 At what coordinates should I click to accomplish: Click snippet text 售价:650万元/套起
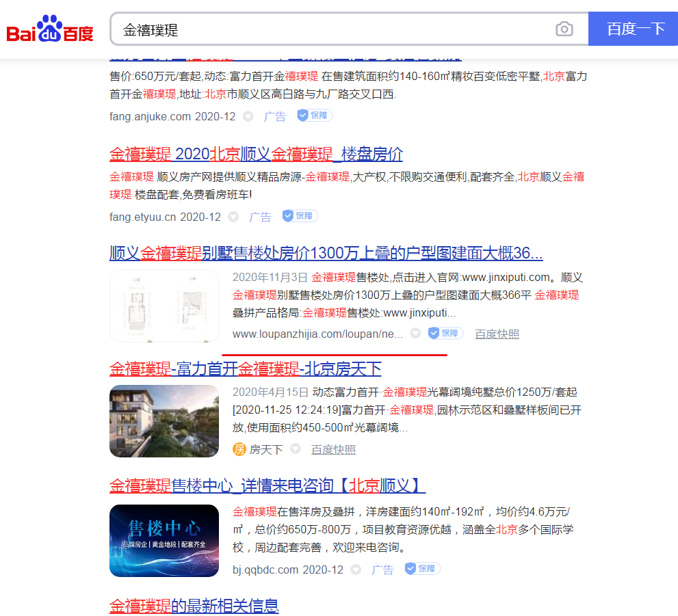[x=155, y=77]
